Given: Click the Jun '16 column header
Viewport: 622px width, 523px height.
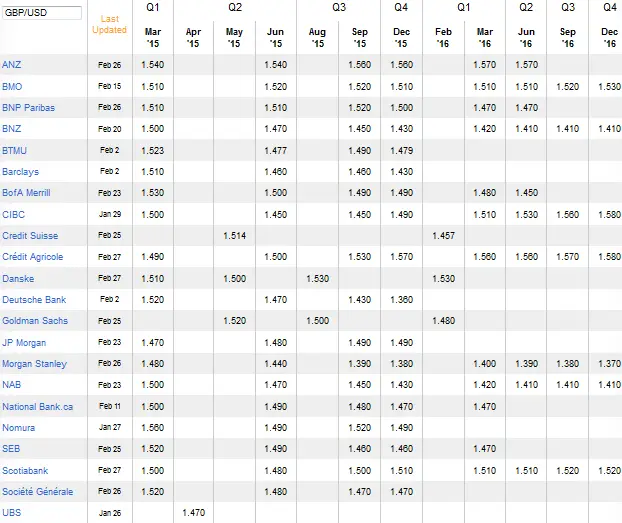Looking at the screenshot, I should (x=526, y=38).
